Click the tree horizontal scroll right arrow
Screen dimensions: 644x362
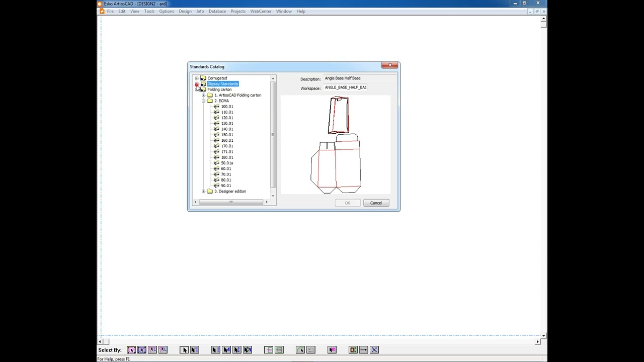pyautogui.click(x=267, y=202)
